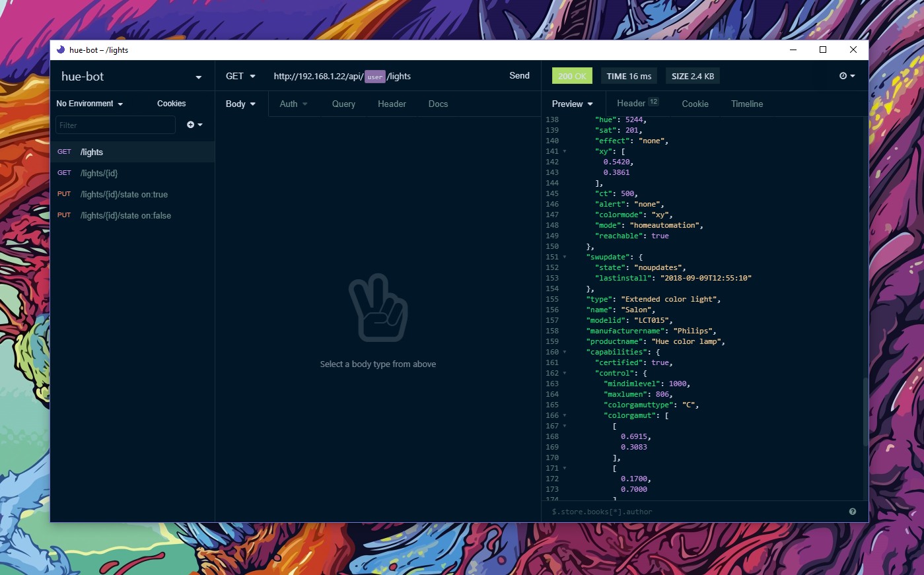Switch to the response Cookie tab

click(695, 104)
